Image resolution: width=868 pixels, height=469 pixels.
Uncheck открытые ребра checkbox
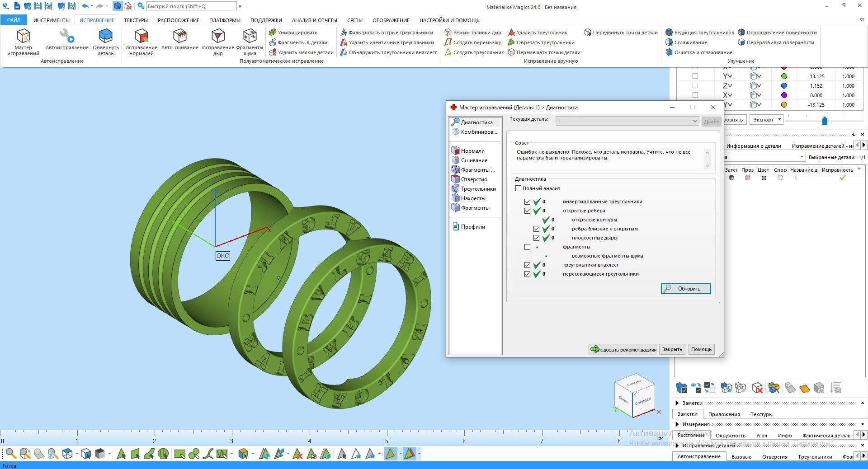tap(527, 211)
